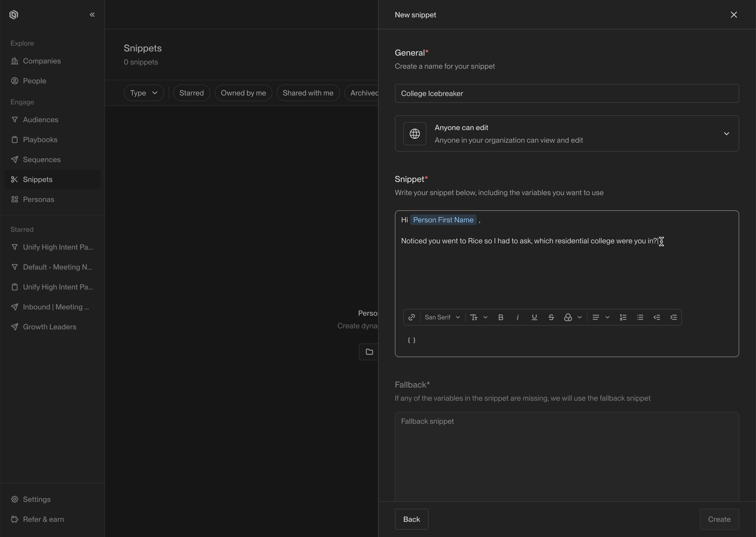Click the insert link icon in editor toolbar
The height and width of the screenshot is (537, 756).
pyautogui.click(x=411, y=317)
